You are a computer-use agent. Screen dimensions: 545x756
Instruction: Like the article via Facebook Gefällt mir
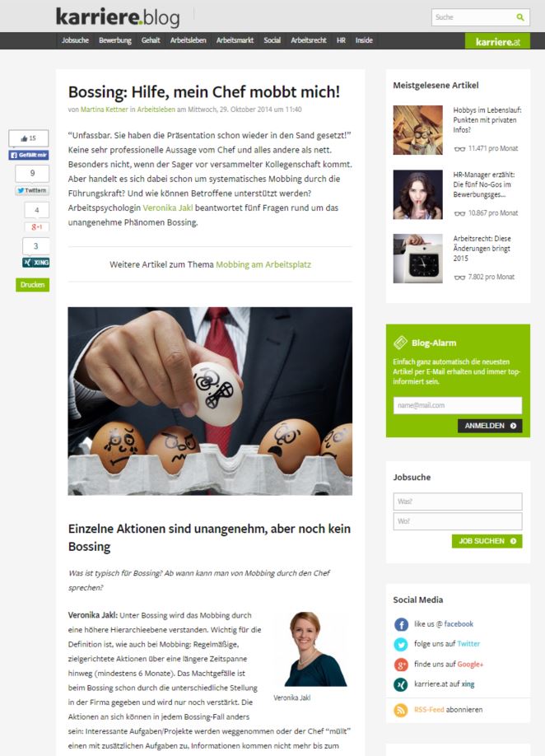tap(29, 155)
